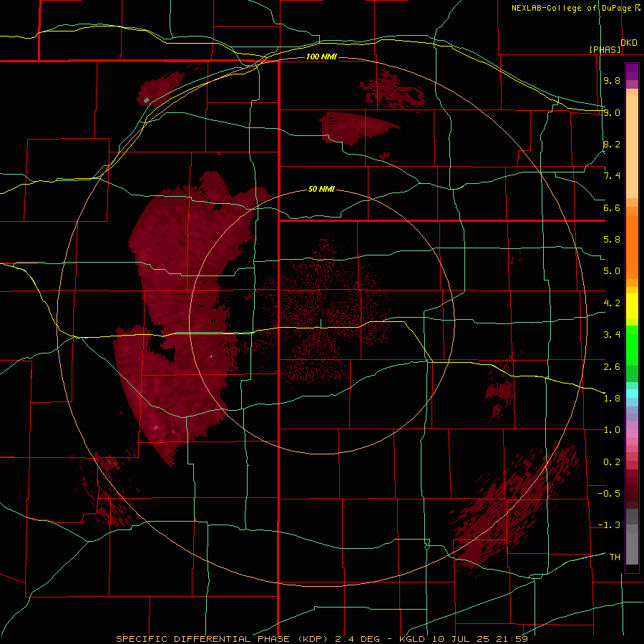Image resolution: width=644 pixels, height=644 pixels.
Task: Click the 9.0 value on the color scale
Action: pyautogui.click(x=612, y=112)
